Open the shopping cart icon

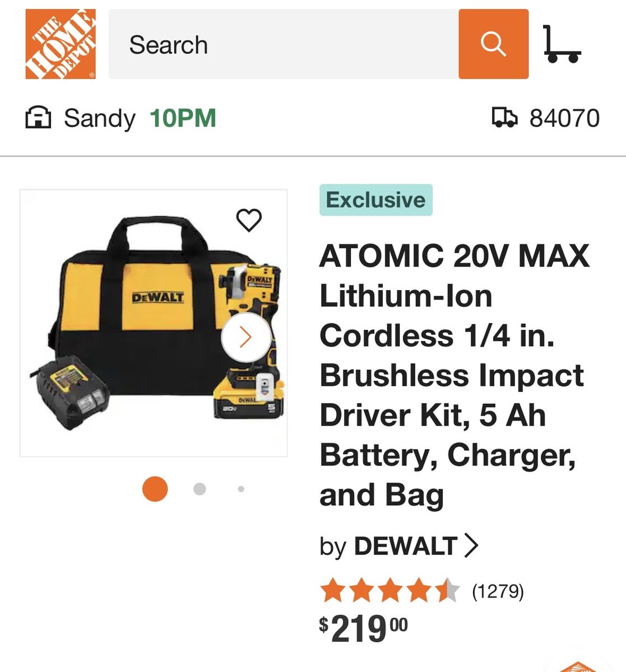click(x=562, y=44)
